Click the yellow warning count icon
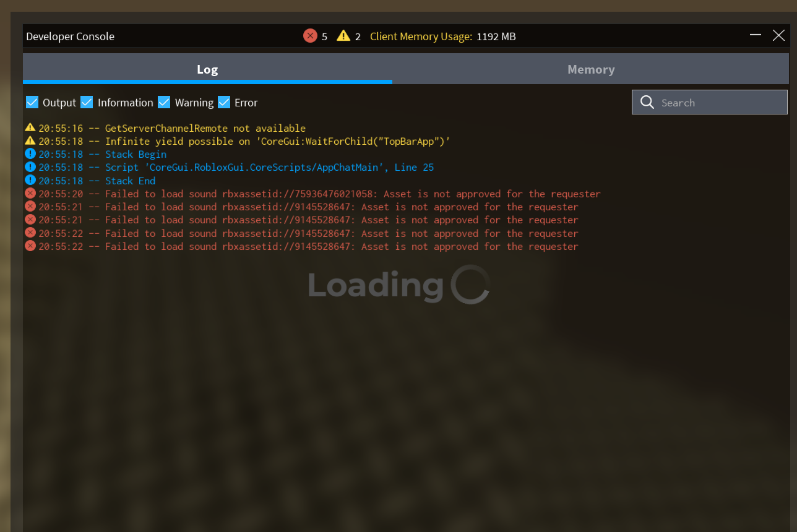Screen dimensions: 797x532 click(343, 36)
